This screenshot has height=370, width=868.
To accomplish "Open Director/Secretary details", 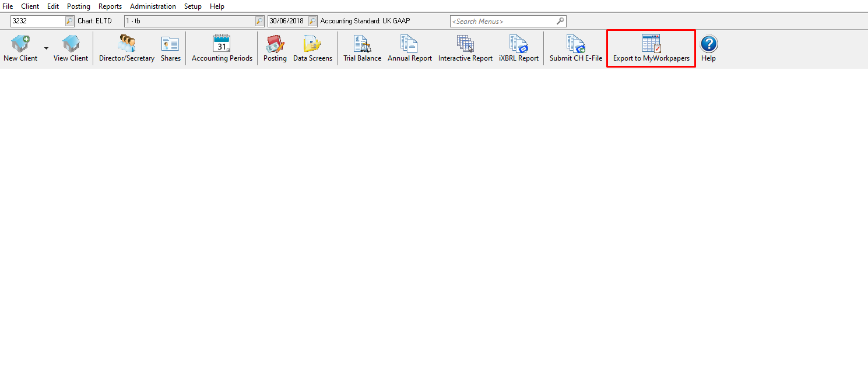I will 126,47.
